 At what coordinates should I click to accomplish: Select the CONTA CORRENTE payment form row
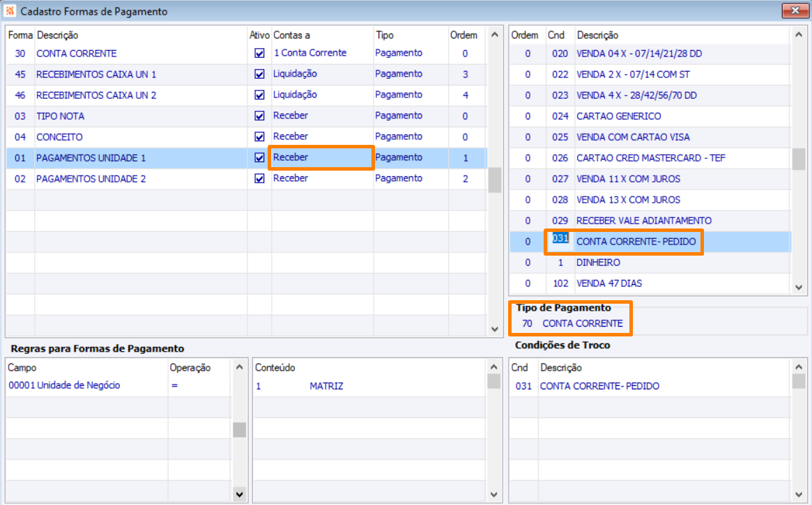[x=247, y=54]
